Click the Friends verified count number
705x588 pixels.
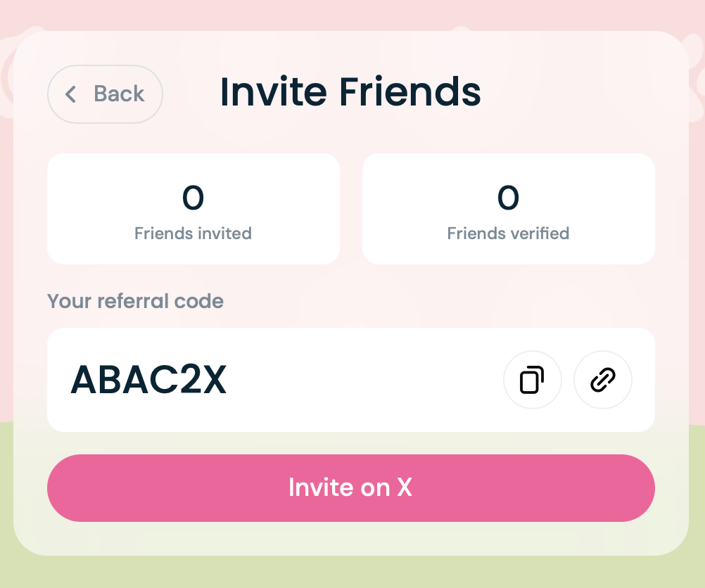pyautogui.click(x=508, y=198)
